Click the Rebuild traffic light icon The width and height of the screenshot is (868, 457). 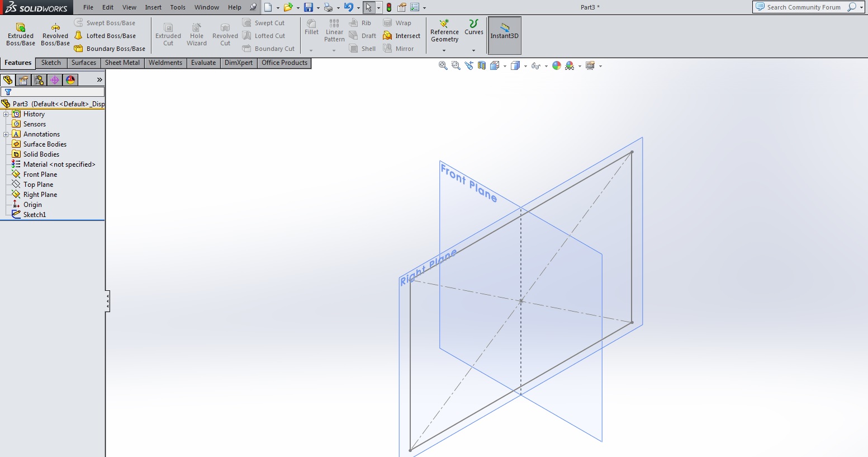pos(389,7)
